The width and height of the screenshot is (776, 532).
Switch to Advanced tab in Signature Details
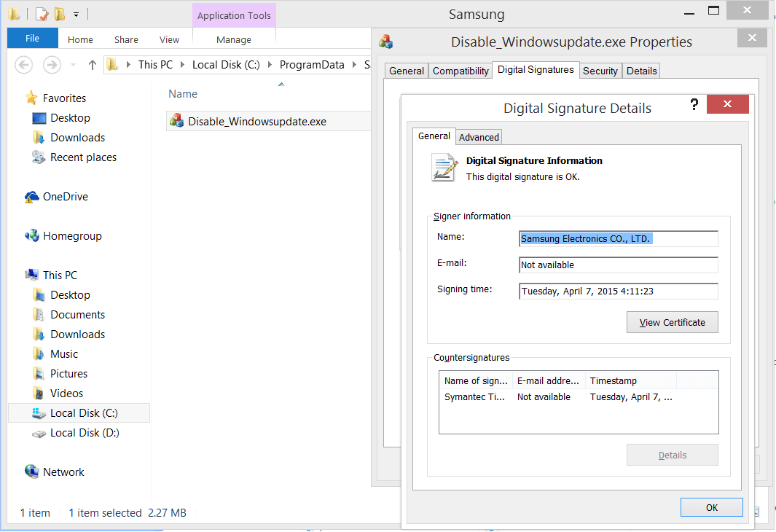point(479,137)
